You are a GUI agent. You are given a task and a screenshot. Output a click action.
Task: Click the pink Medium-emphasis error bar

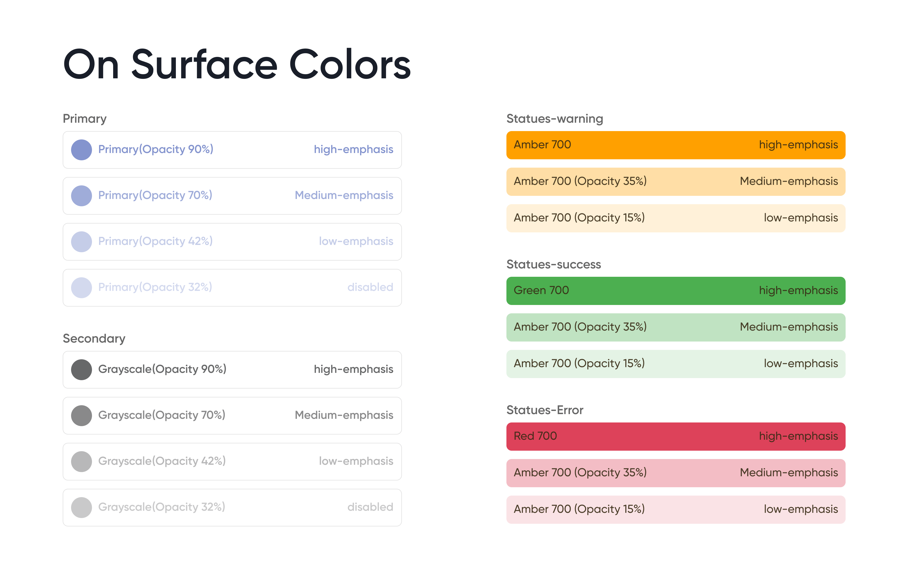[x=675, y=473]
